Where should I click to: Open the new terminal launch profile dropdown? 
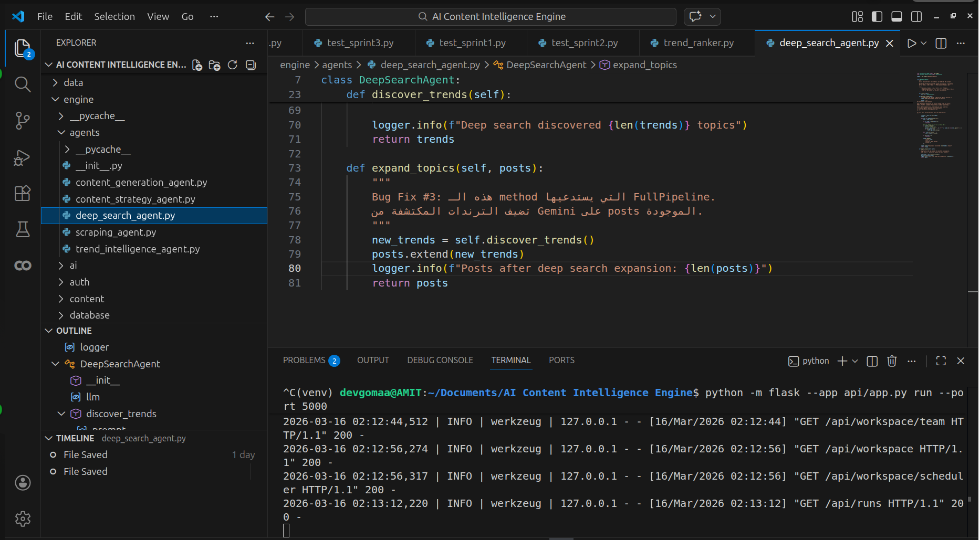click(x=855, y=361)
